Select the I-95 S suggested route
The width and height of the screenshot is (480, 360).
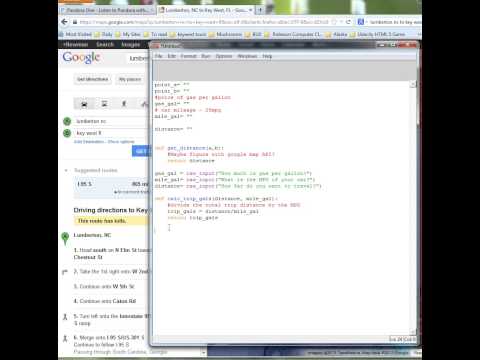point(111,188)
